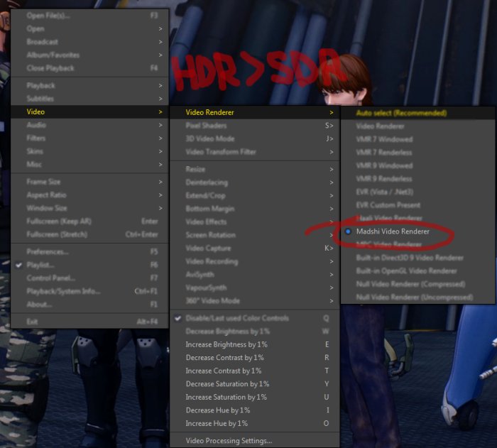
Task: Expand the Audio submenu
Action: coord(89,125)
